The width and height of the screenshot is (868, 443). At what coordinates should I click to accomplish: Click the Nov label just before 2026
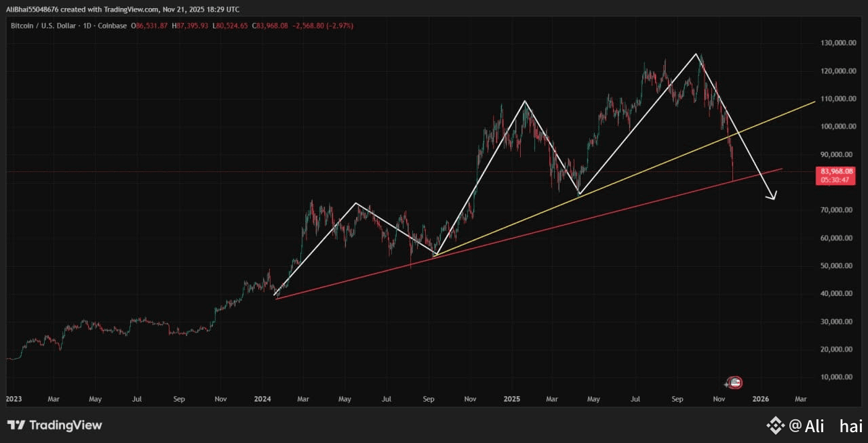tap(719, 399)
